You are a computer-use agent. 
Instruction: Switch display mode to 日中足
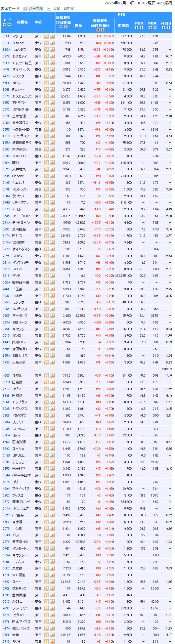click(69, 8)
